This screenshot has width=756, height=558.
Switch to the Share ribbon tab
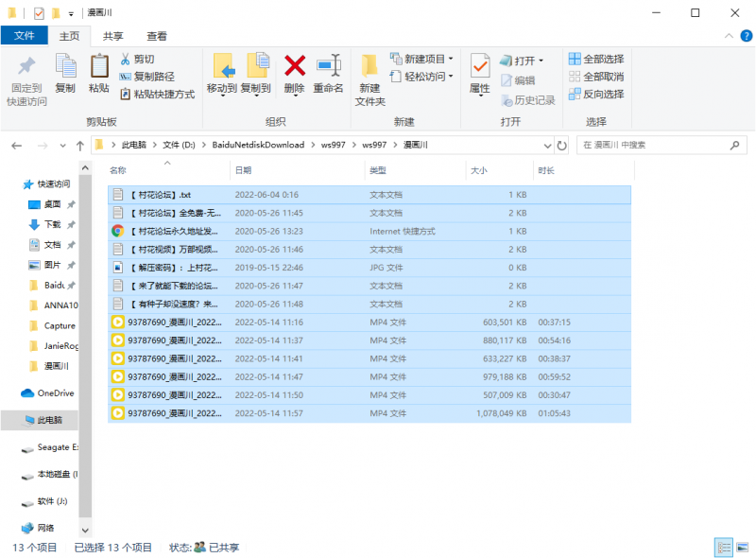pyautogui.click(x=112, y=36)
